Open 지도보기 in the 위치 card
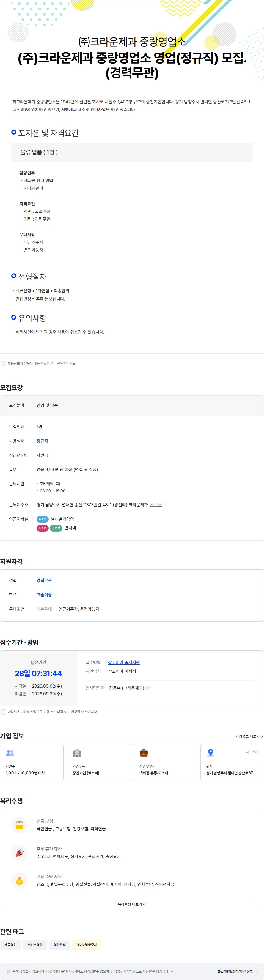 (252, 752)
